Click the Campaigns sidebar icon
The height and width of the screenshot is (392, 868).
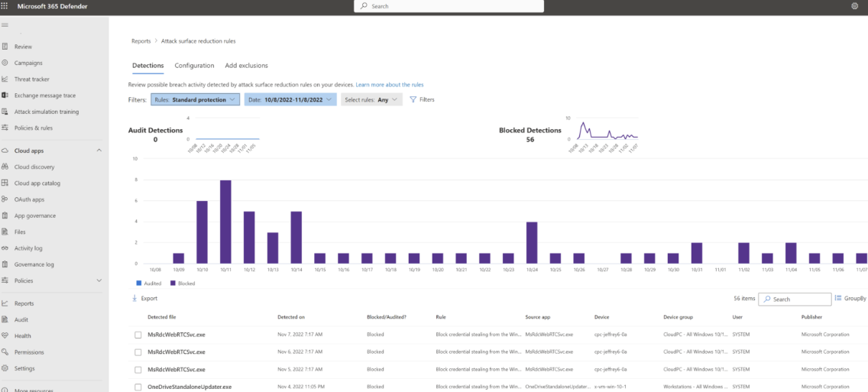click(x=5, y=63)
